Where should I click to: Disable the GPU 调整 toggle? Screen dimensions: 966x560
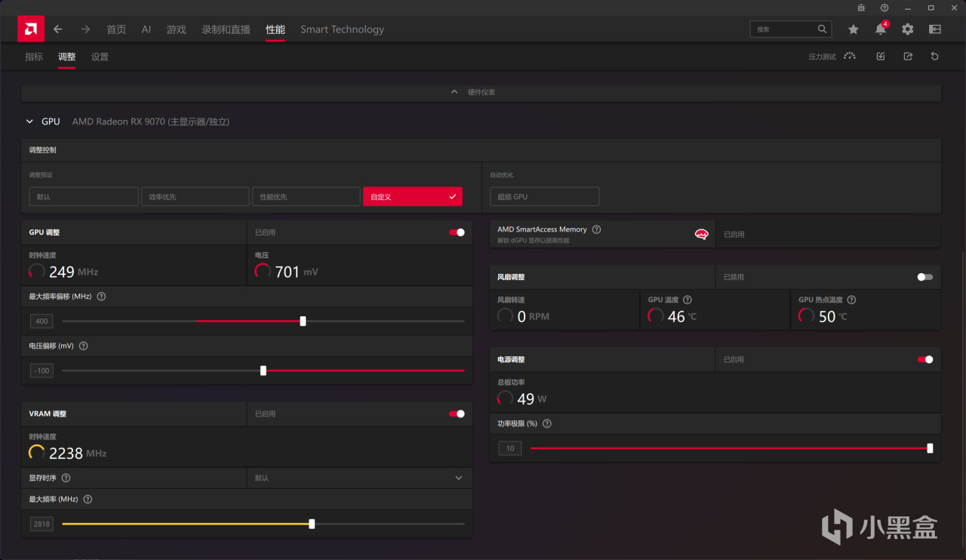(x=457, y=232)
